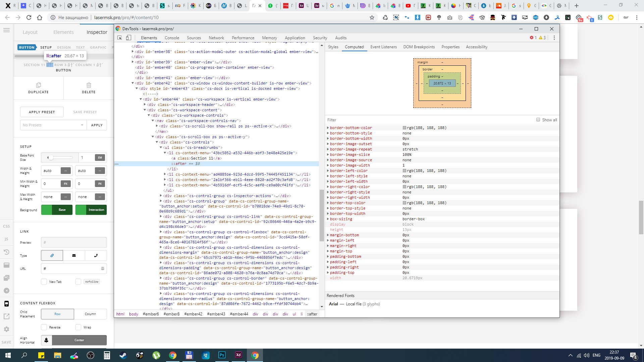644x362 pixels.
Task: Click the DevTools inspect element picker icon
Action: pyautogui.click(x=119, y=38)
